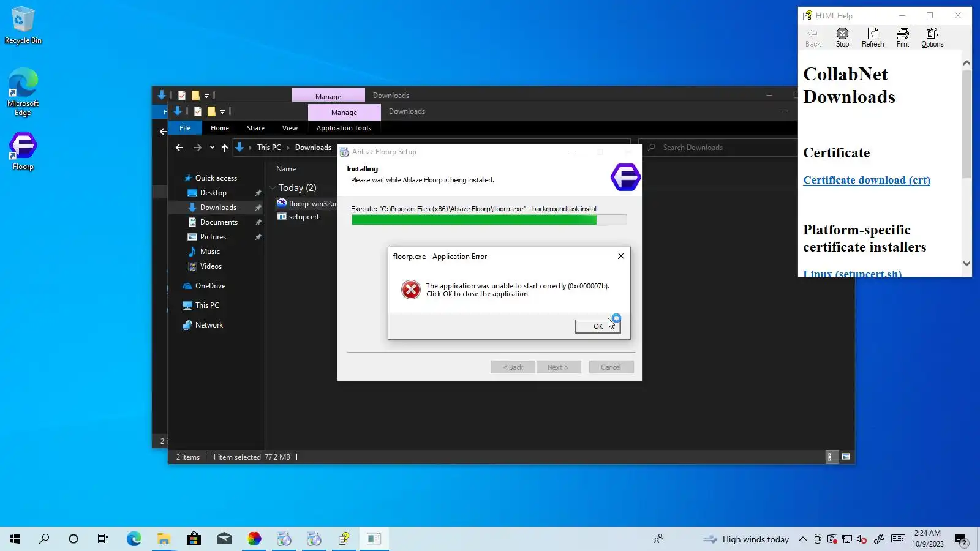Open File Explorer from the taskbar

tap(164, 539)
